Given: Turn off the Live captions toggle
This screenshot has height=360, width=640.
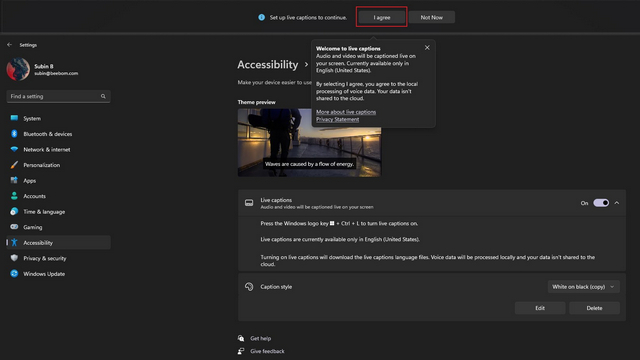Looking at the screenshot, I should (601, 203).
